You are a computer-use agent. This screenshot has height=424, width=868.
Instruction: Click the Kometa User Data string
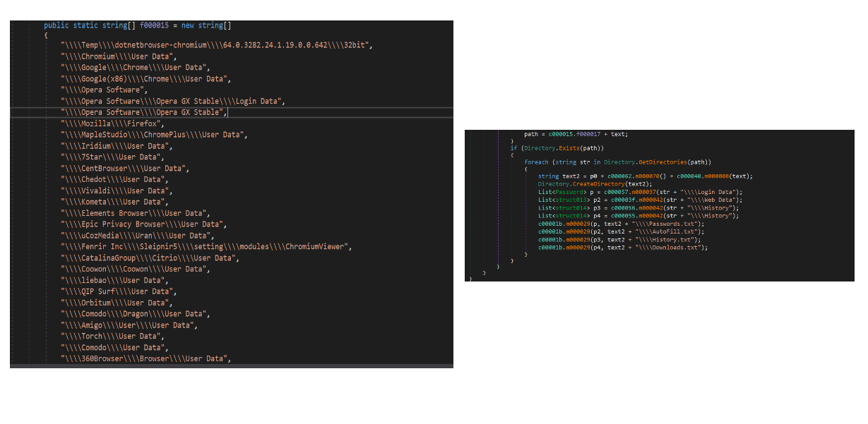tap(114, 202)
